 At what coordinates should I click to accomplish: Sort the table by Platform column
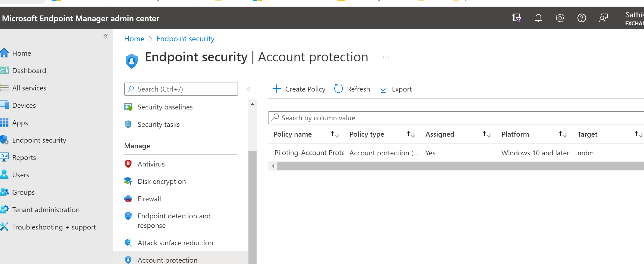click(x=563, y=134)
